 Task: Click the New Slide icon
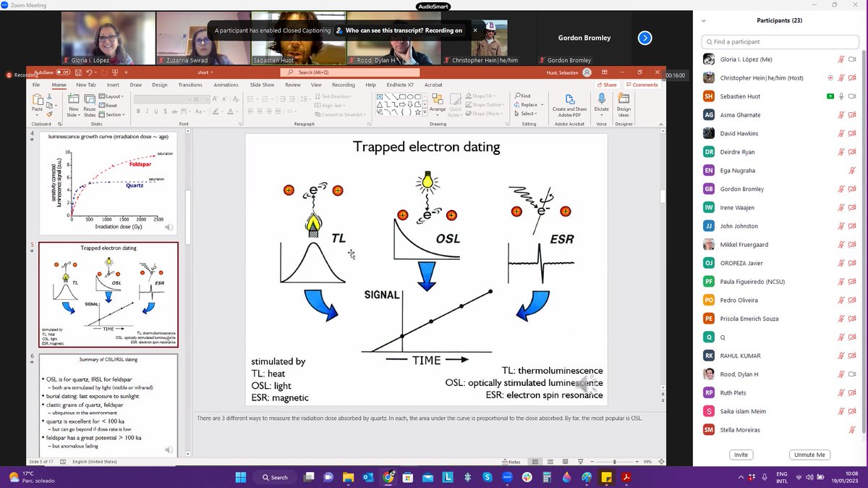click(x=73, y=98)
